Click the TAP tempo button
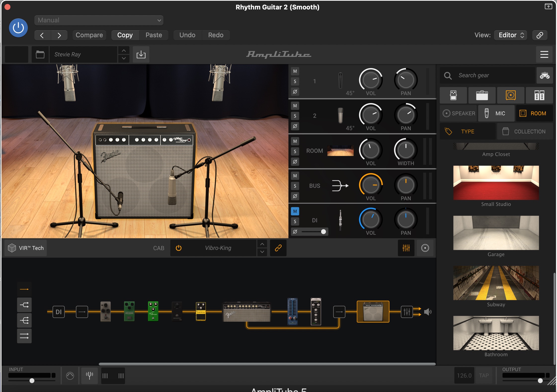The width and height of the screenshot is (557, 392). pos(484,375)
